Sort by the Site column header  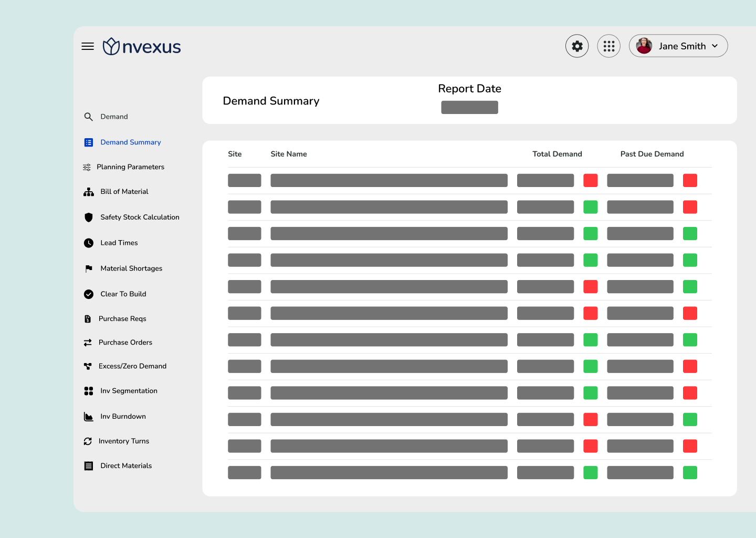(x=235, y=154)
